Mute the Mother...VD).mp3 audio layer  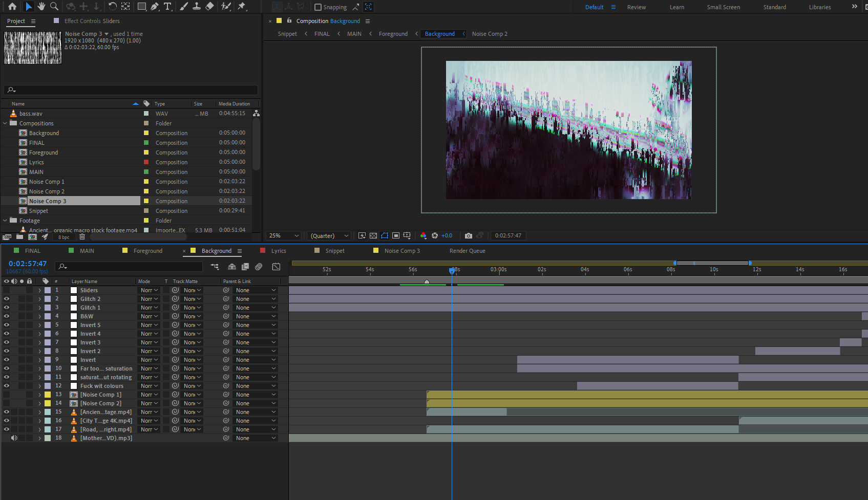[x=14, y=438]
